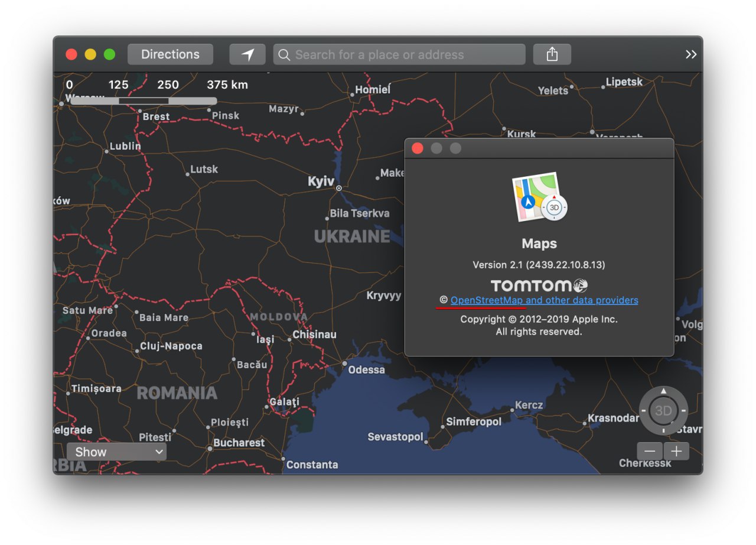This screenshot has height=545, width=756.
Task: Focus the place or address search field
Action: (399, 54)
